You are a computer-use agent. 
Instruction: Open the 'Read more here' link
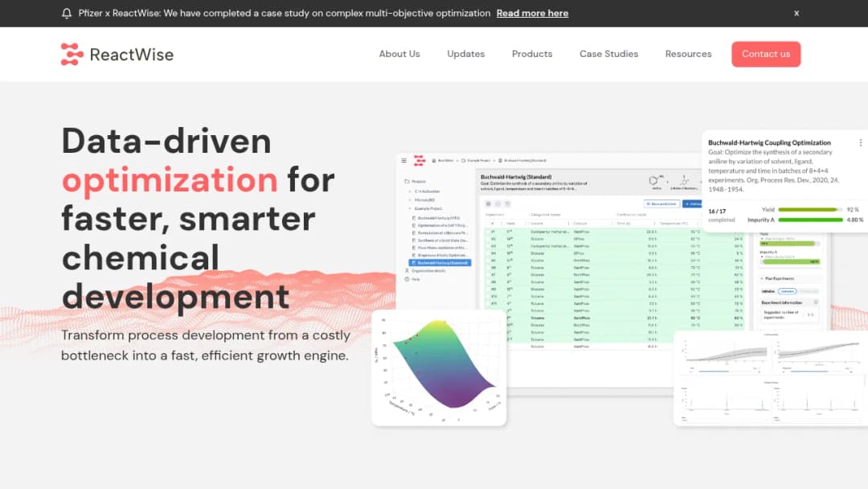532,14
